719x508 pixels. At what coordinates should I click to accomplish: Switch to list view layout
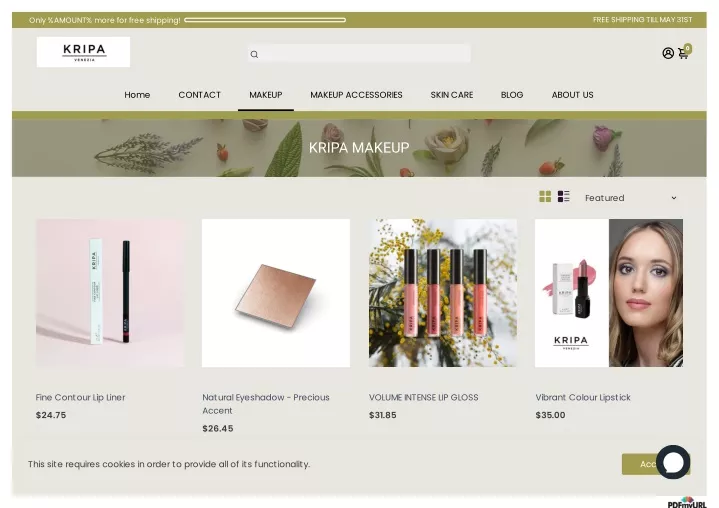(x=564, y=196)
